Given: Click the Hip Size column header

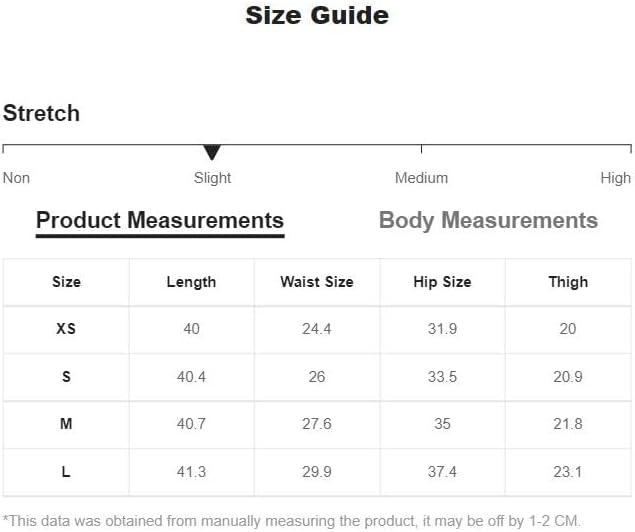Looking at the screenshot, I should 442,282.
